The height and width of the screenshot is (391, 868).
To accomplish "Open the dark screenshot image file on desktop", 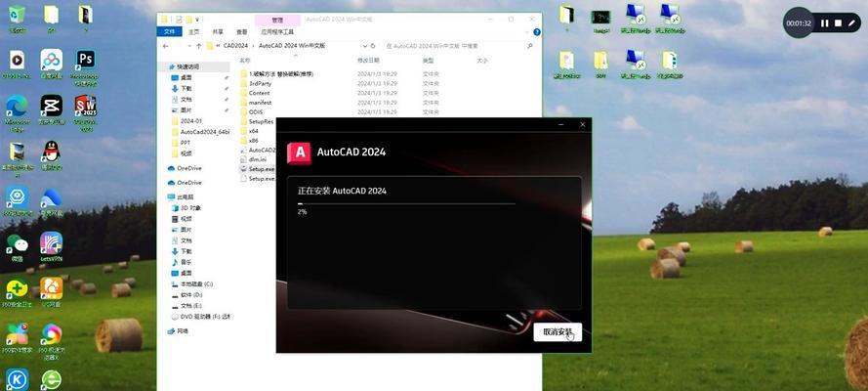I will 600,20.
